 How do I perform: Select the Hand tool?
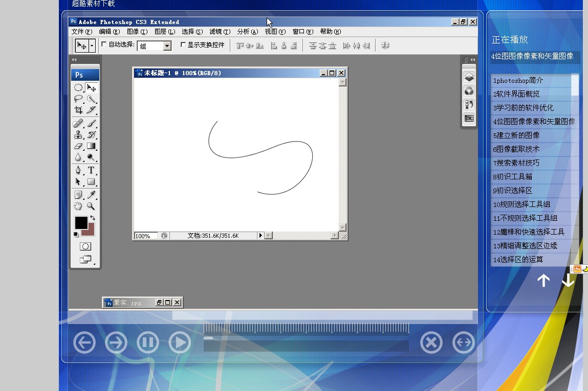tap(78, 206)
